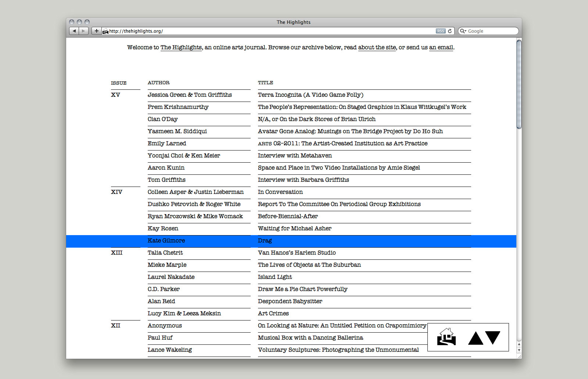Image resolution: width=588 pixels, height=379 pixels.
Task: Click the downward triangle arrow in floating panel
Action: pyautogui.click(x=493, y=337)
